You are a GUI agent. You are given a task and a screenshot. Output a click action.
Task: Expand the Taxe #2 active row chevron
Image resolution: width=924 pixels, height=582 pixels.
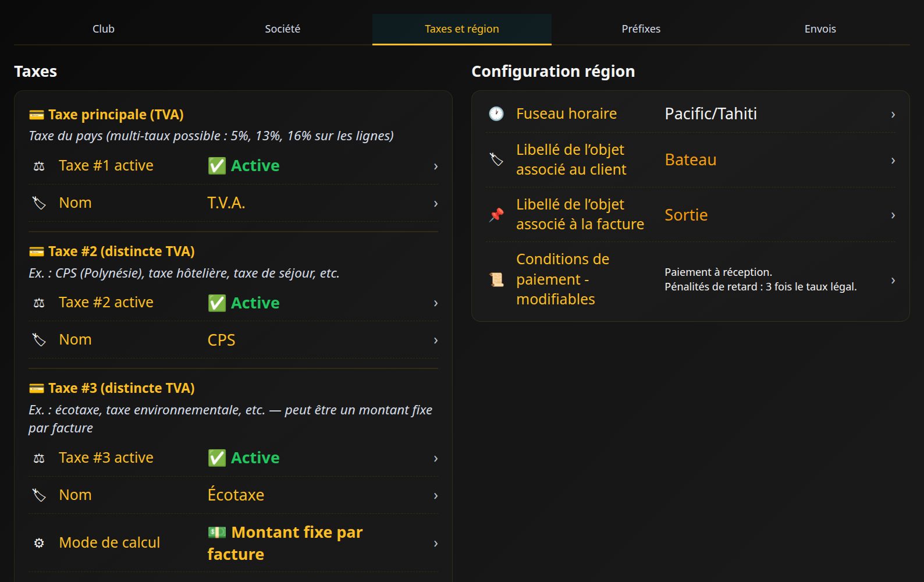(436, 303)
